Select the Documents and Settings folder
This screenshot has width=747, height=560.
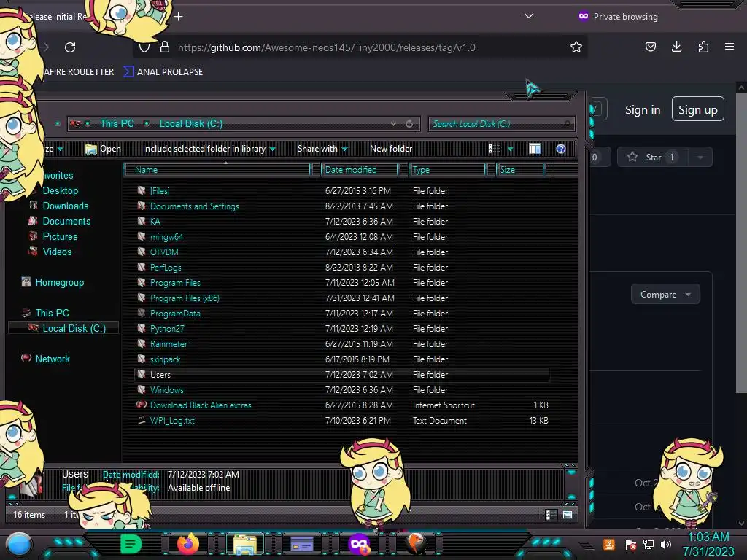194,206
